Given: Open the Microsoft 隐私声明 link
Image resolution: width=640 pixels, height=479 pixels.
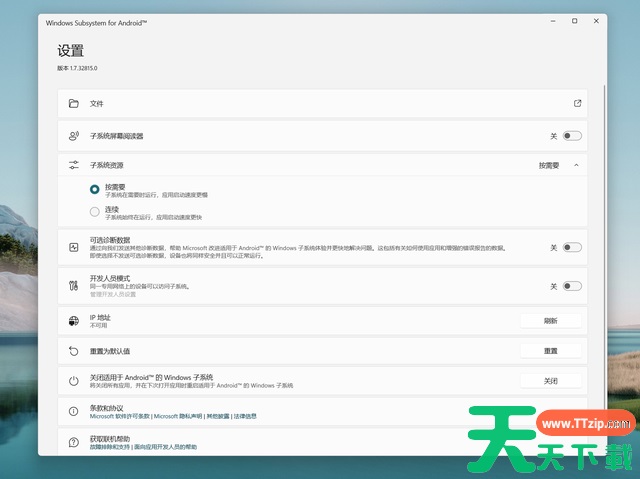Looking at the screenshot, I should coord(178,416).
